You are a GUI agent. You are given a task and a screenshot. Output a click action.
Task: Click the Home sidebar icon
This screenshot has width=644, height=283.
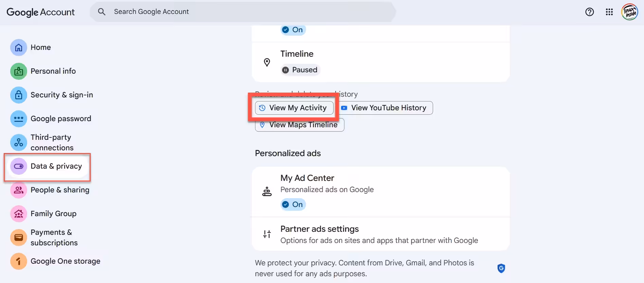[x=19, y=48]
